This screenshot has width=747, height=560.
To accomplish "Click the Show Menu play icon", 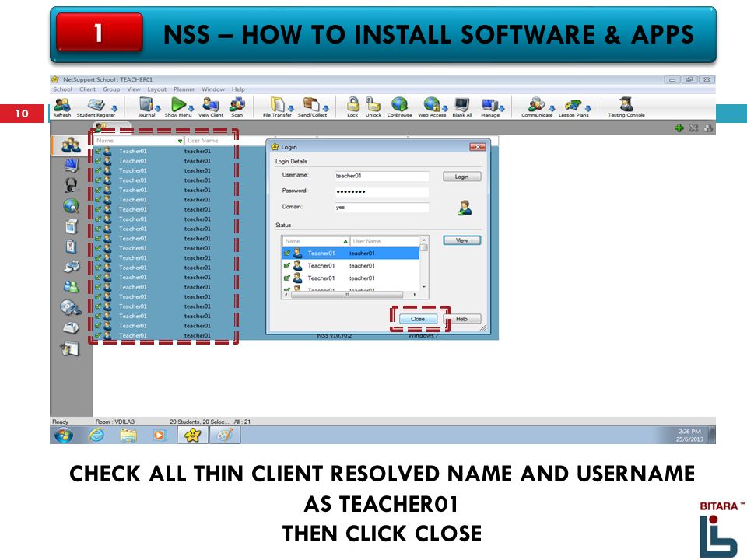I will click(178, 107).
